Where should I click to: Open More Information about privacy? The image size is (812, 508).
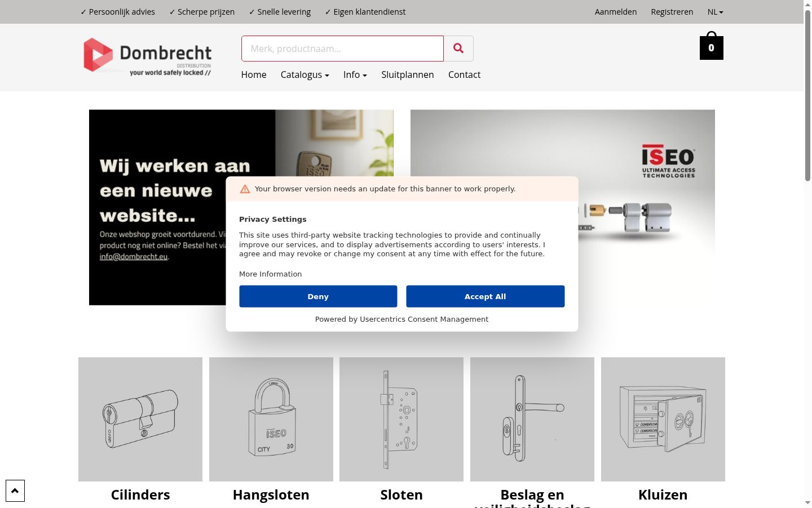point(271,274)
